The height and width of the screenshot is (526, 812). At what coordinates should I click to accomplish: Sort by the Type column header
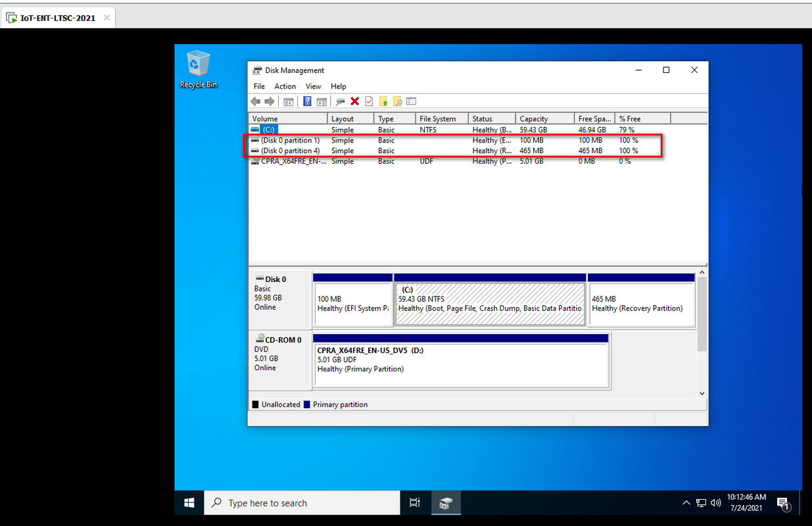pos(395,118)
